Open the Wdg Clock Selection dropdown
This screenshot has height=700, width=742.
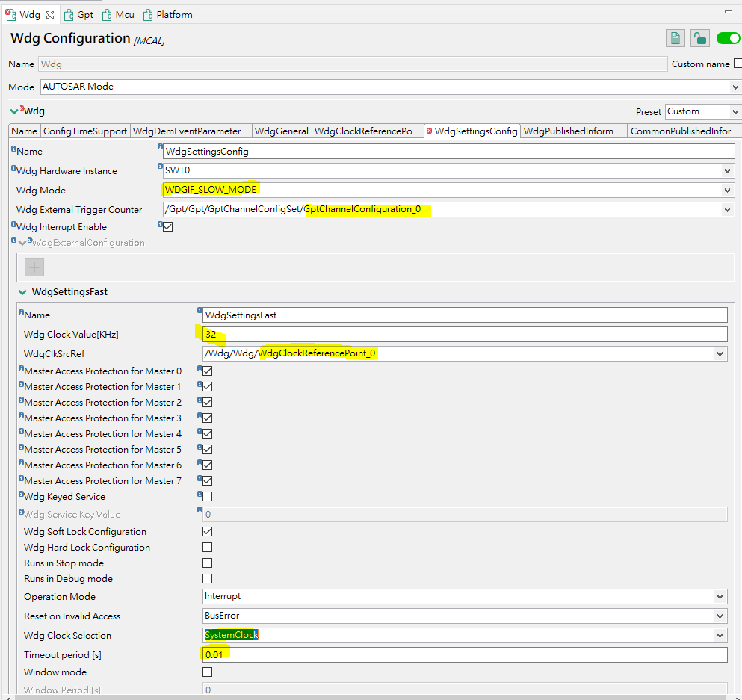(720, 635)
